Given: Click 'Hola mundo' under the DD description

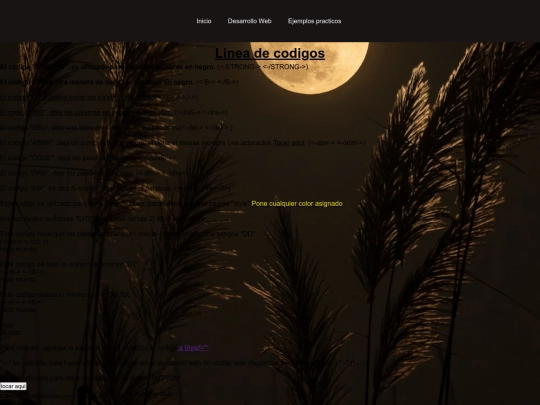Looking at the screenshot, I should 18,249.
